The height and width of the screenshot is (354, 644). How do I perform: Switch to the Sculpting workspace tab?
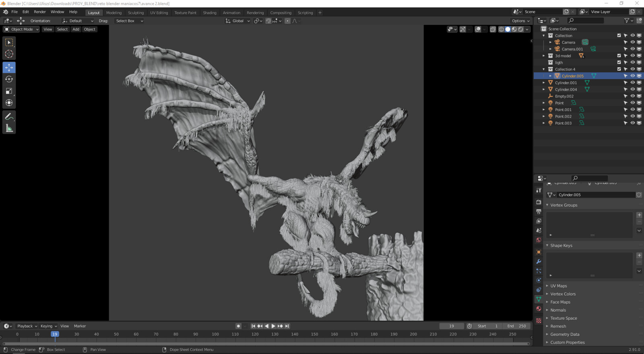pyautogui.click(x=136, y=13)
